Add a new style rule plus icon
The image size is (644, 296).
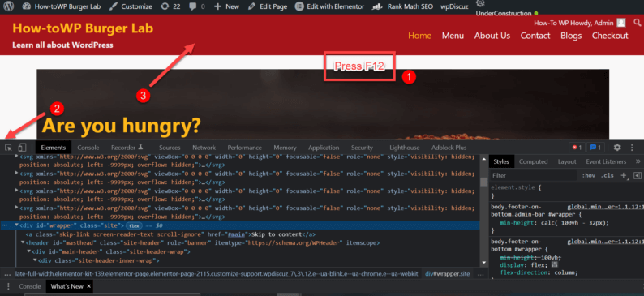624,175
